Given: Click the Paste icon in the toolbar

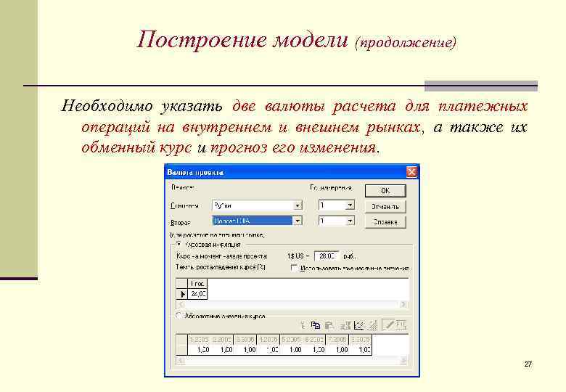Looking at the screenshot, I should click(329, 325).
